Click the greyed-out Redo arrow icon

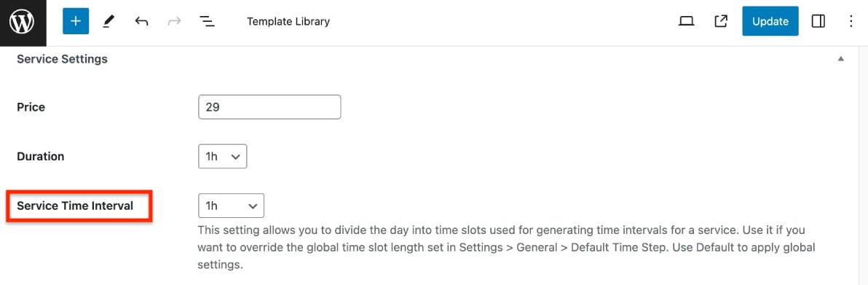pos(174,22)
